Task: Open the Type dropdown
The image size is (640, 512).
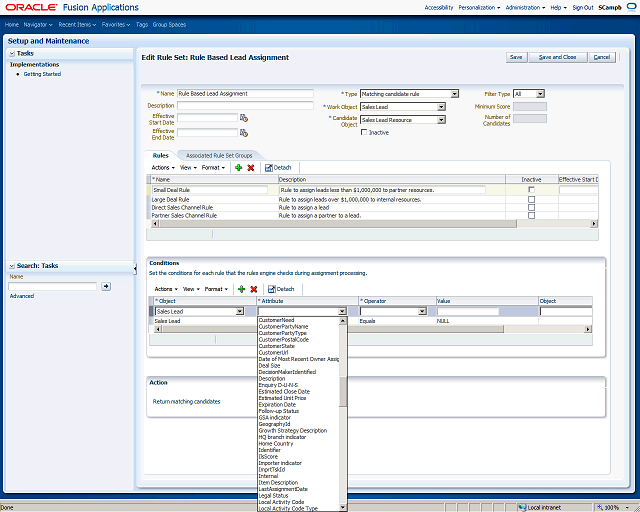Action: [454, 94]
